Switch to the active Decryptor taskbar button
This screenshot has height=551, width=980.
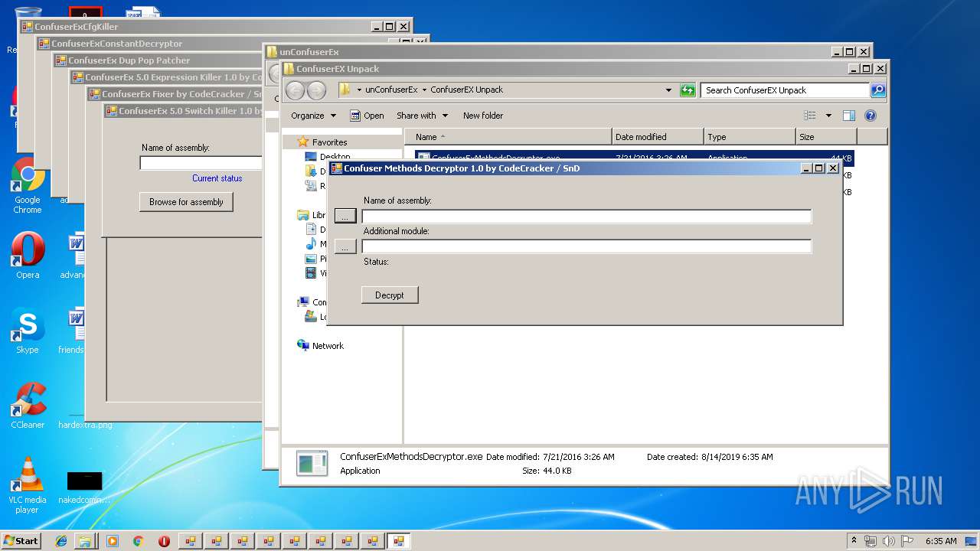[398, 541]
